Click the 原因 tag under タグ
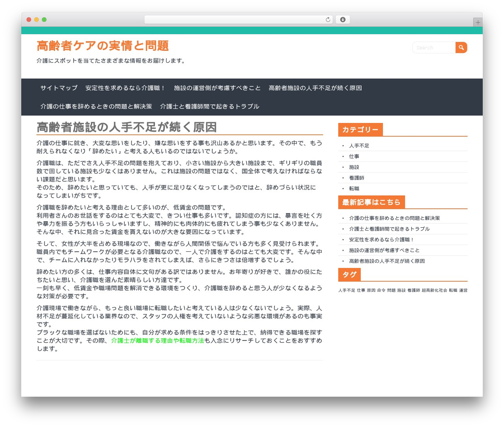 (371, 290)
